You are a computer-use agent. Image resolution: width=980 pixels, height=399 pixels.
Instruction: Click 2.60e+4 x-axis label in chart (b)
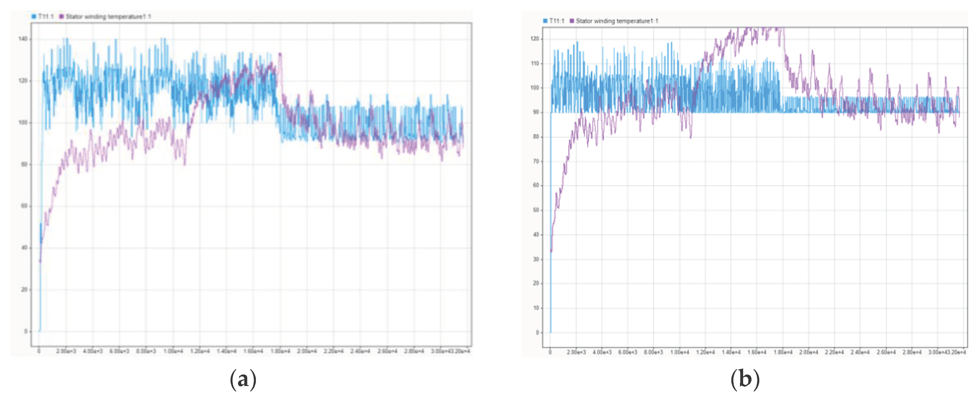(886, 352)
